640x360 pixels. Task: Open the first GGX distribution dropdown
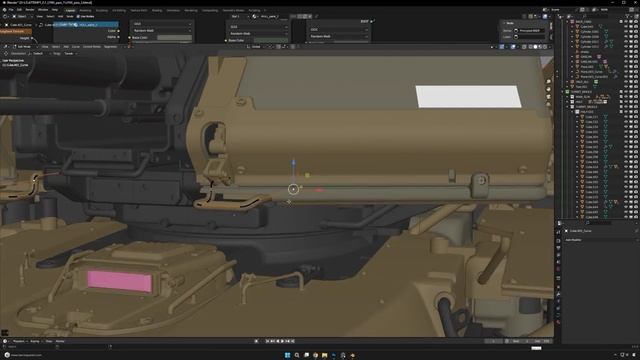162,24
